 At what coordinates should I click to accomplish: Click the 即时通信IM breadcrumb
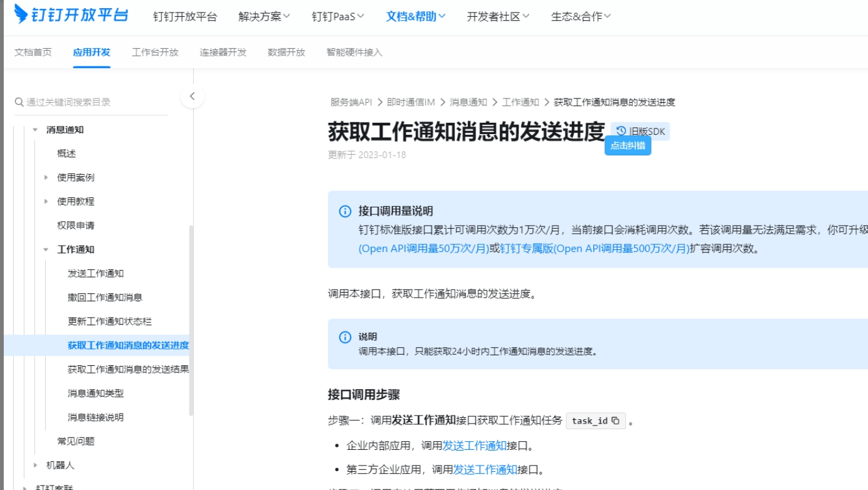click(411, 102)
